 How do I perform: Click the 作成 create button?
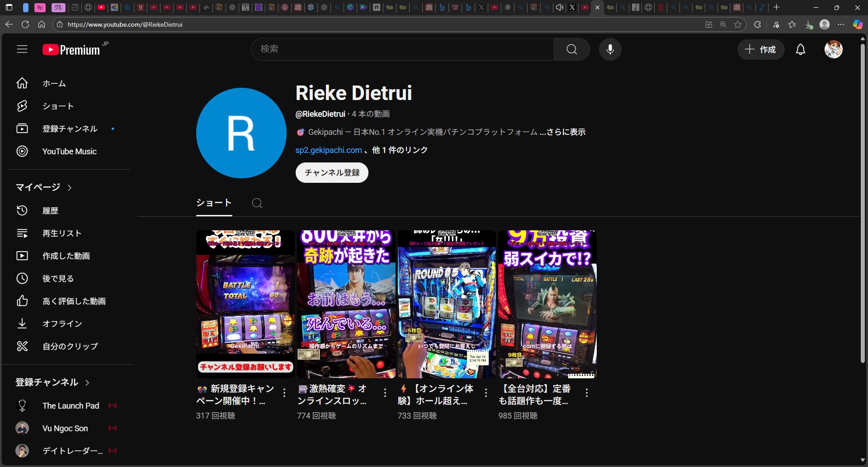(761, 49)
